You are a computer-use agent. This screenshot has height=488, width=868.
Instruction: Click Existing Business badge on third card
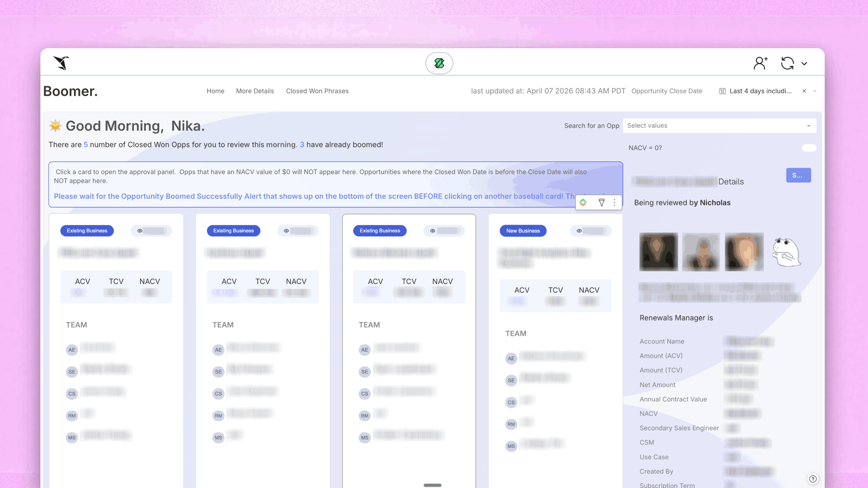[380, 231]
